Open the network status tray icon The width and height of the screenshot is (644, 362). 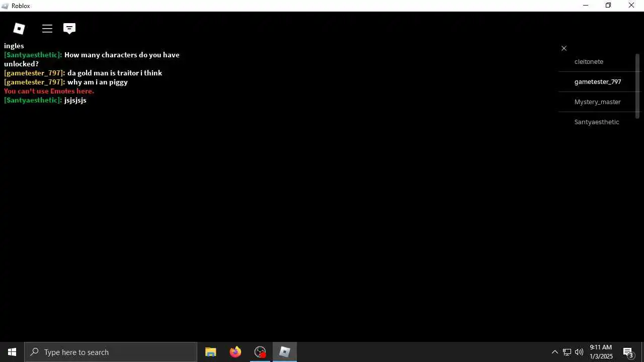567,352
